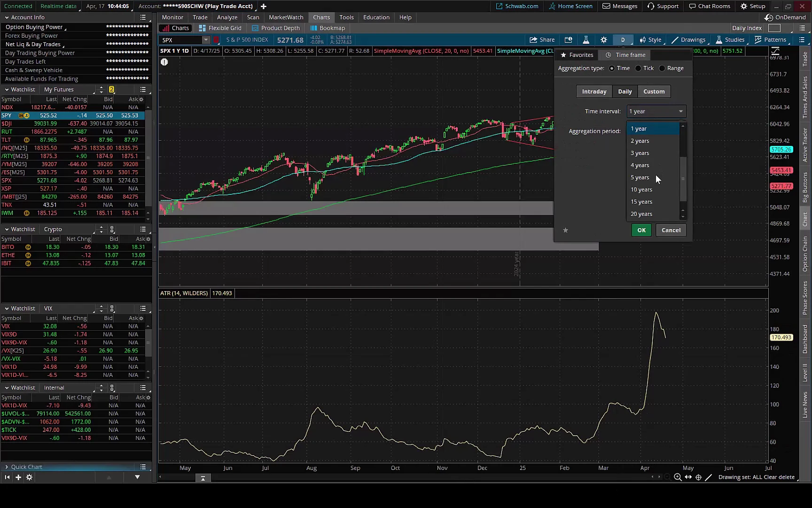812x508 pixels.
Task: Open the Support menu
Action: click(x=663, y=6)
